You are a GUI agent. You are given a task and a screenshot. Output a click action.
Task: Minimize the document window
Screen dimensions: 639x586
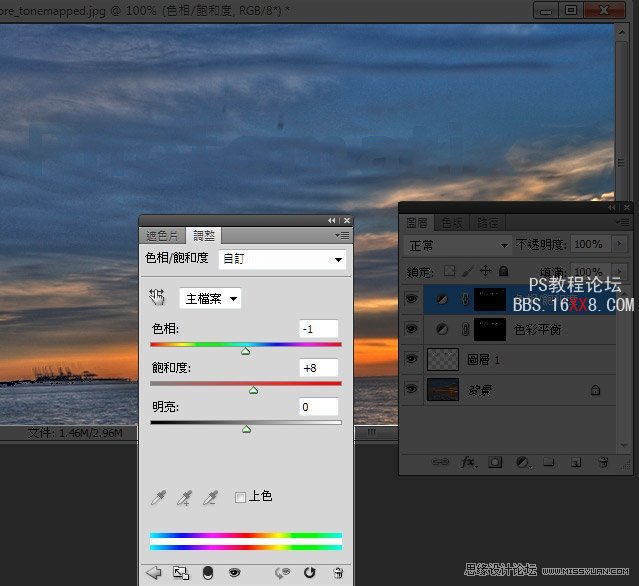click(x=546, y=10)
